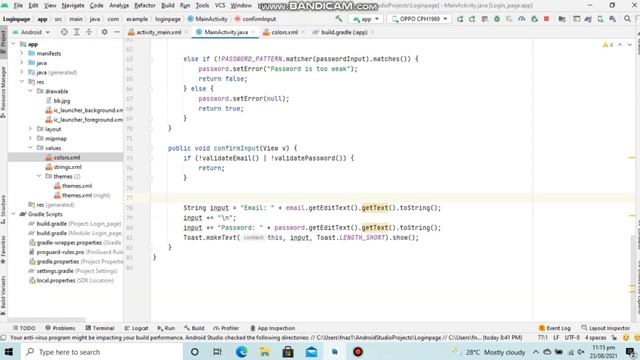The width and height of the screenshot is (640, 360).
Task: Switch to activity_main.xml tab
Action: coord(158,32)
